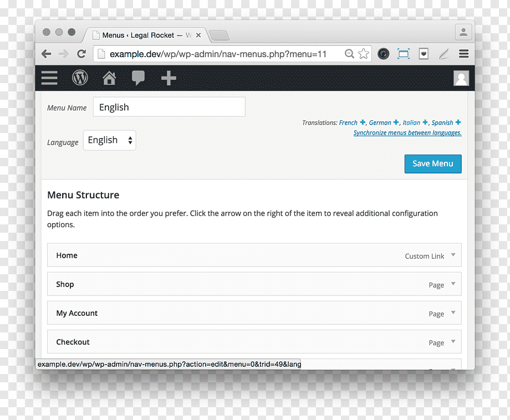Click the Menu Name text field

click(169, 107)
